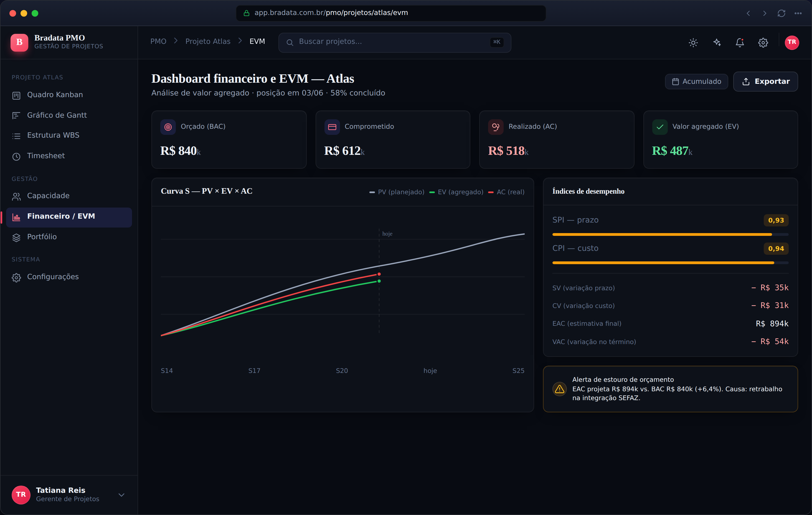Click the 0,93 SPI badge
The image size is (812, 515).
776,220
